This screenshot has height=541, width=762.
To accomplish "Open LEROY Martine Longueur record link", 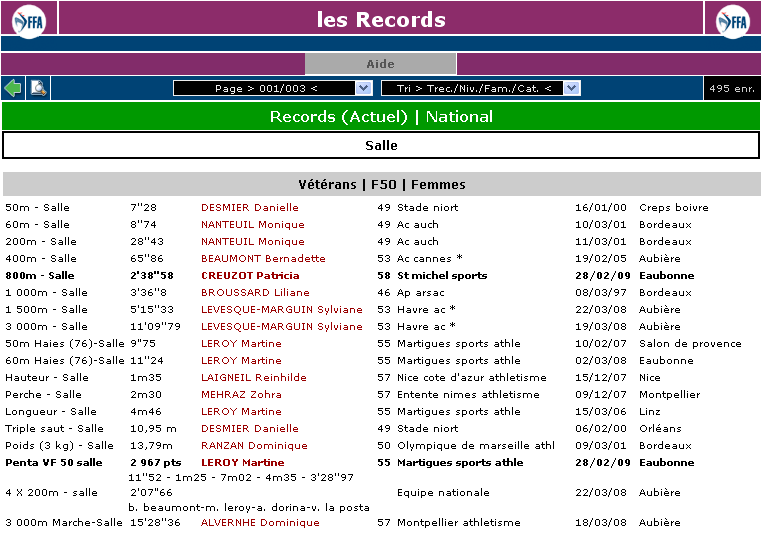I will click(x=242, y=412).
